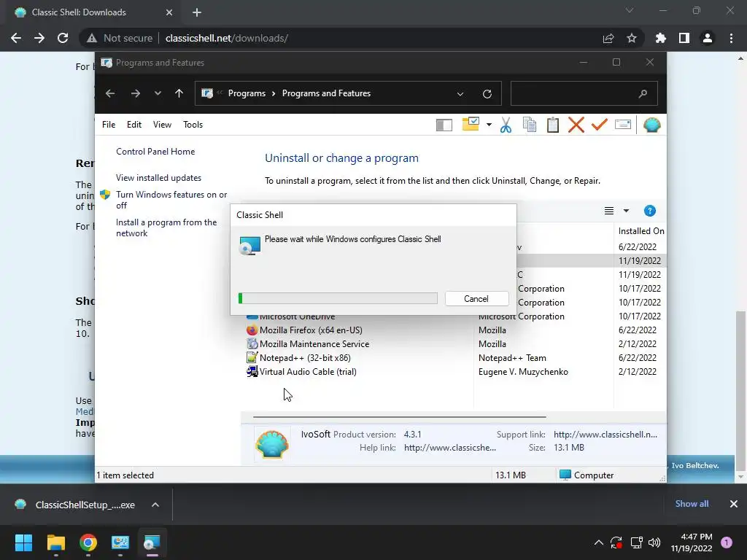Click Programs breadcrumb in address bar
The image size is (747, 560).
pyautogui.click(x=247, y=93)
